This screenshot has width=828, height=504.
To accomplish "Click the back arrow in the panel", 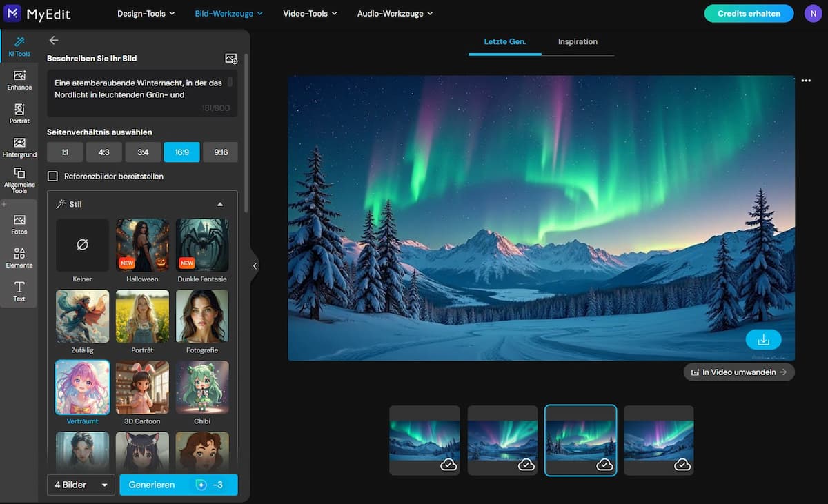I will pyautogui.click(x=54, y=41).
